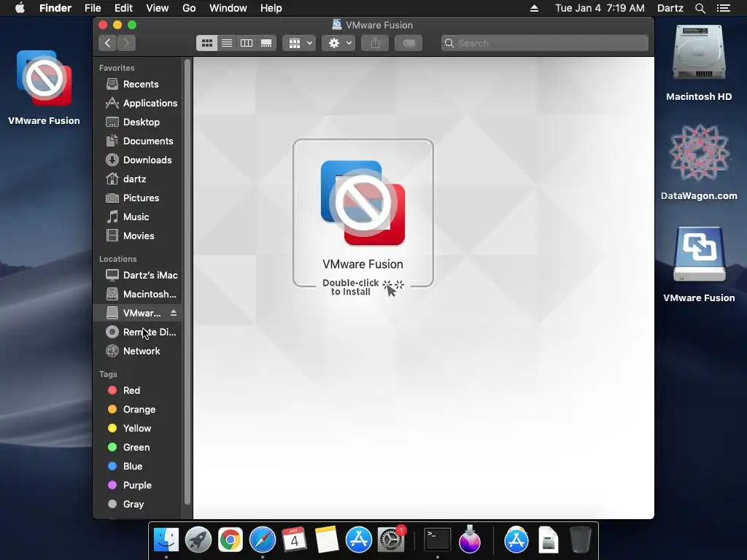The width and height of the screenshot is (747, 560).
Task: Click the VMware Fusion installer icon in window
Action: pyautogui.click(x=363, y=203)
